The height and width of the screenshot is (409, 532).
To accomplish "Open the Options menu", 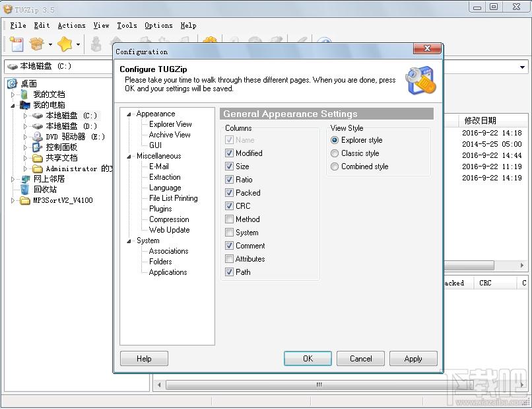I will pos(158,26).
